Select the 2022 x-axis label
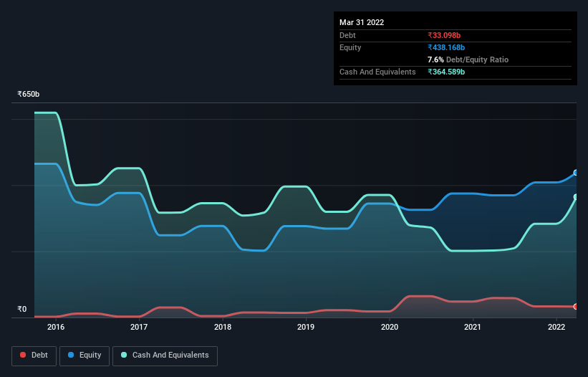The width and height of the screenshot is (588, 377). [556, 327]
